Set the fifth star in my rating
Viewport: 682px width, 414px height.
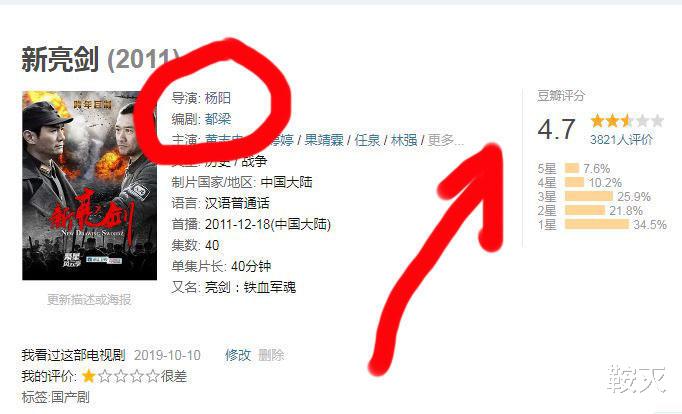[x=153, y=376]
